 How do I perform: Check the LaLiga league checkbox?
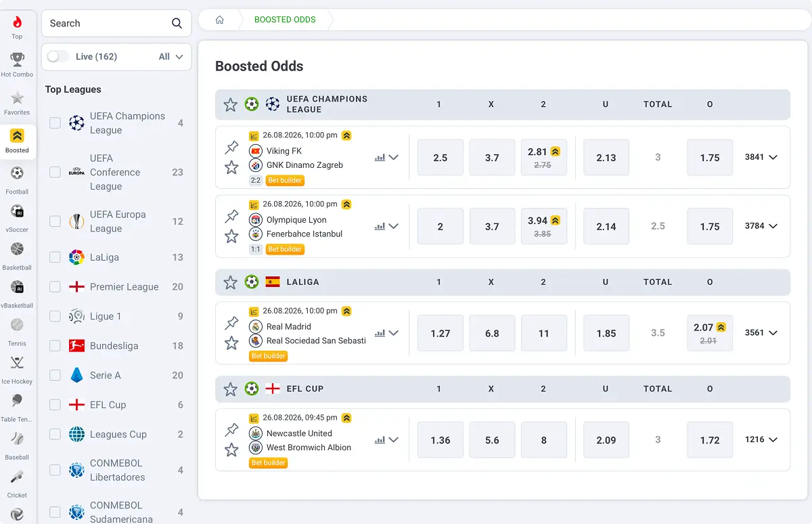click(55, 257)
